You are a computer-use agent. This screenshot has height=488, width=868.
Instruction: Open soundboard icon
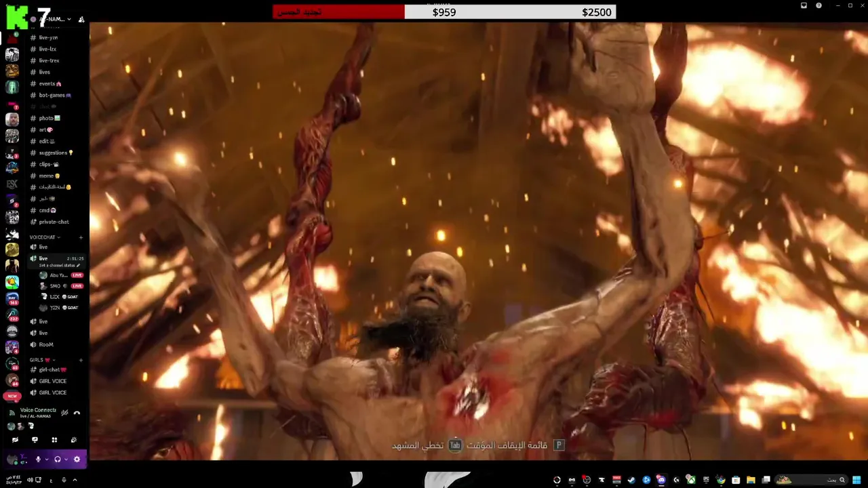[x=74, y=440]
